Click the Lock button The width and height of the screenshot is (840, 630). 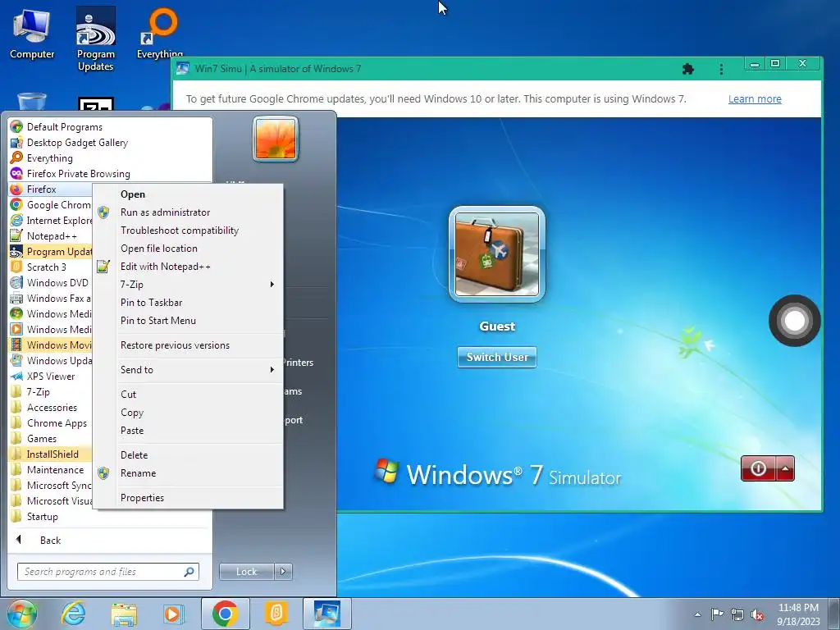pos(246,572)
